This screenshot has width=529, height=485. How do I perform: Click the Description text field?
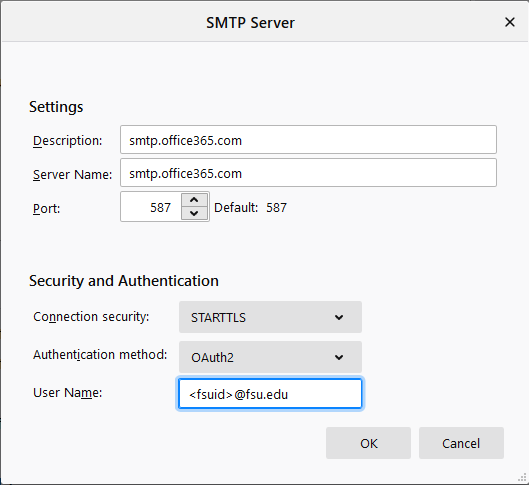(308, 140)
